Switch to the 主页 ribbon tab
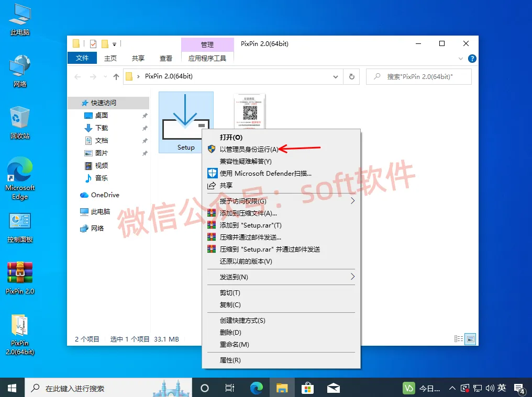 tap(110, 58)
